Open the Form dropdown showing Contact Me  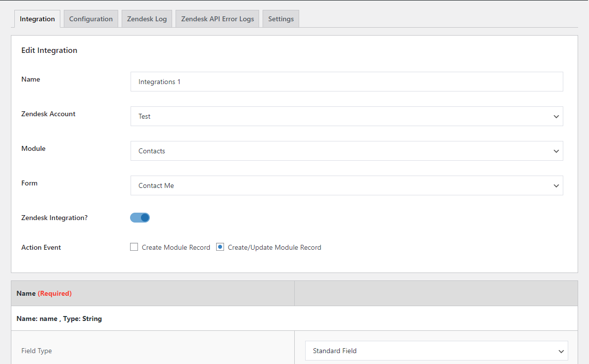click(x=347, y=185)
